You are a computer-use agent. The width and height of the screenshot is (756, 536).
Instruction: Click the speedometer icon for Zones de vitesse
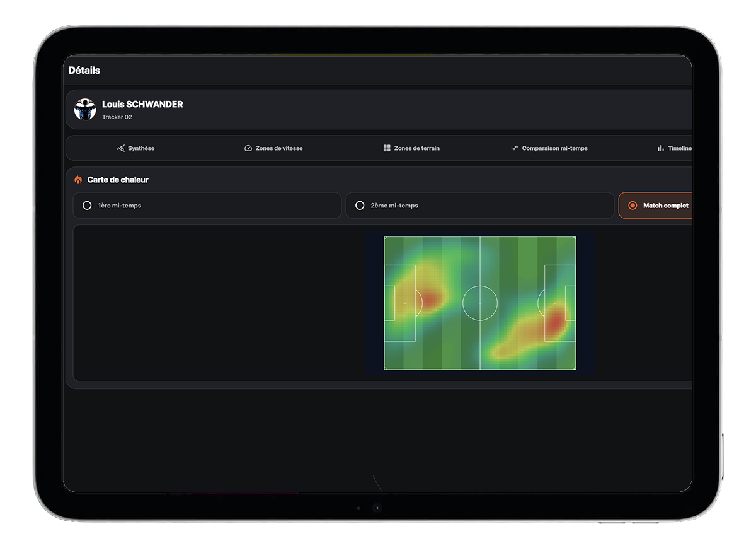(248, 148)
